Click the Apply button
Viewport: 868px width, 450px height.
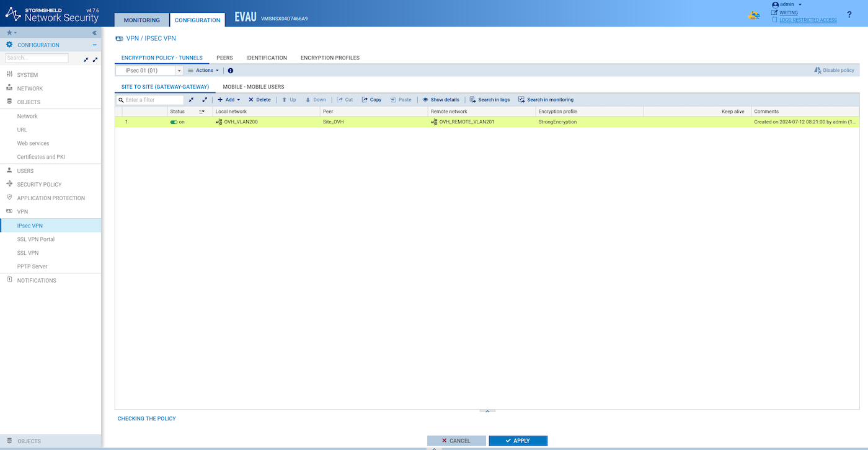click(x=518, y=441)
